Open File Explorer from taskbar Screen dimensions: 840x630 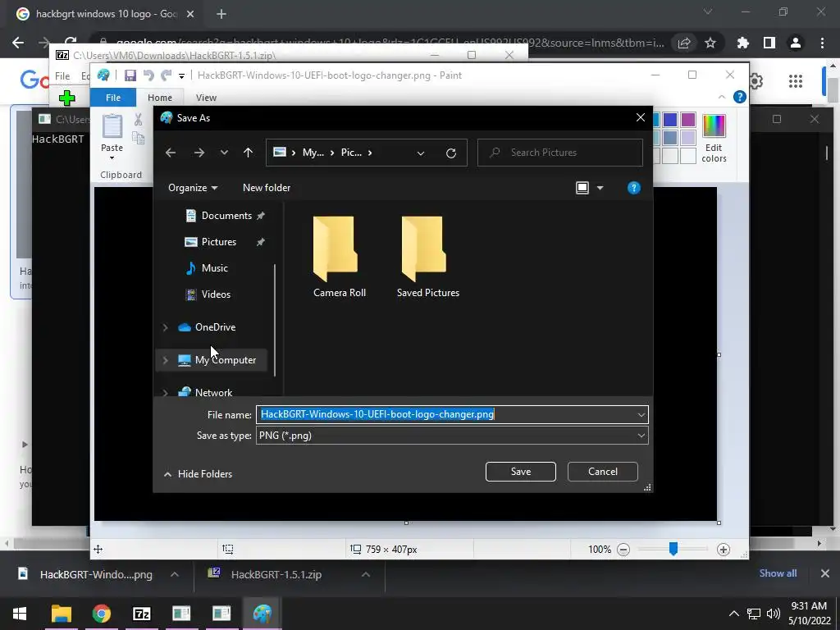[61, 614]
